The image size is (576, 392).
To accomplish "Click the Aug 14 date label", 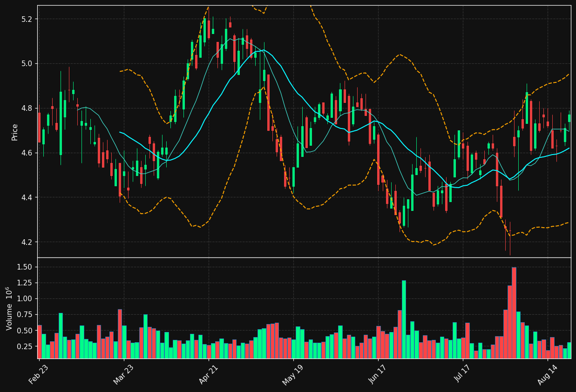I will [x=547, y=375].
